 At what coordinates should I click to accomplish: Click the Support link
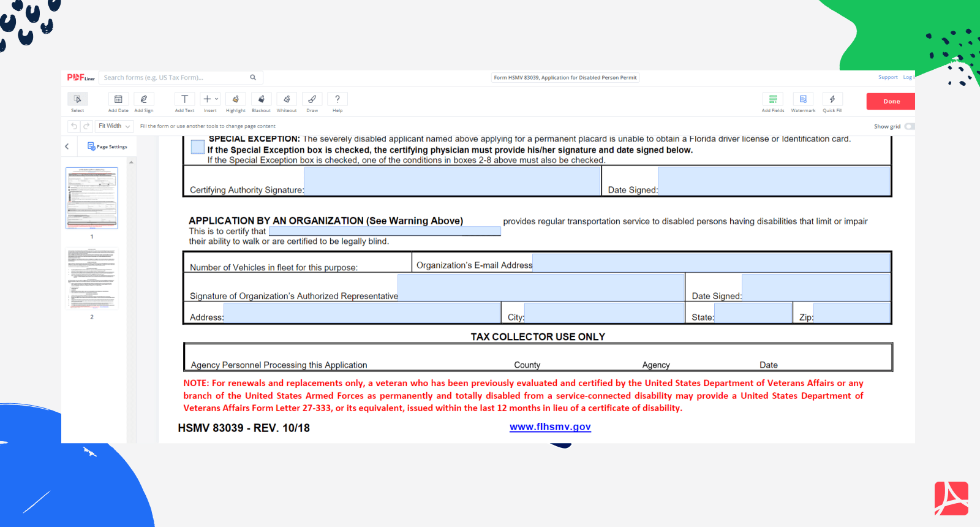(x=888, y=78)
